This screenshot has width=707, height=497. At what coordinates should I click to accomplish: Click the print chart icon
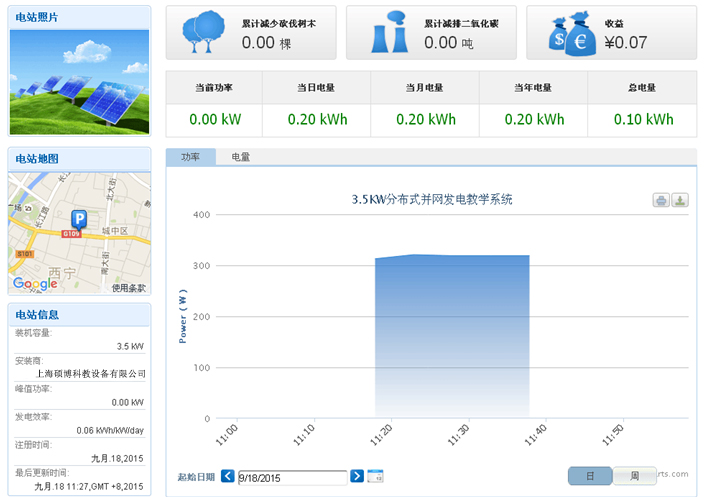pos(661,200)
